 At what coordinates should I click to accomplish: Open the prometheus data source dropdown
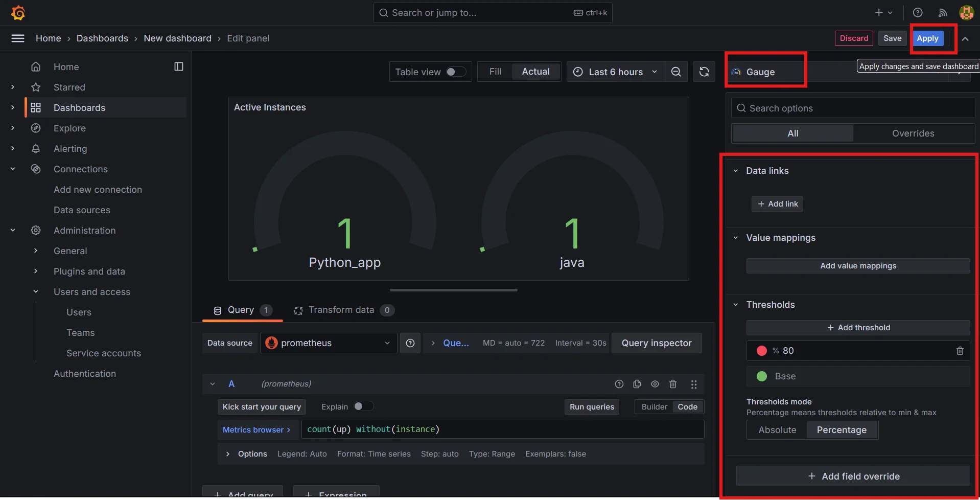click(x=329, y=343)
